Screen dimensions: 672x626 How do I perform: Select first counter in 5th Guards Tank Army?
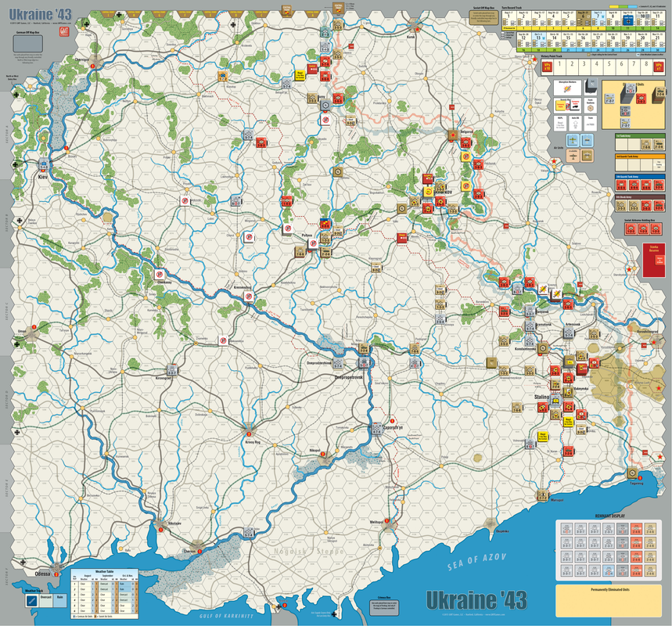[621, 185]
